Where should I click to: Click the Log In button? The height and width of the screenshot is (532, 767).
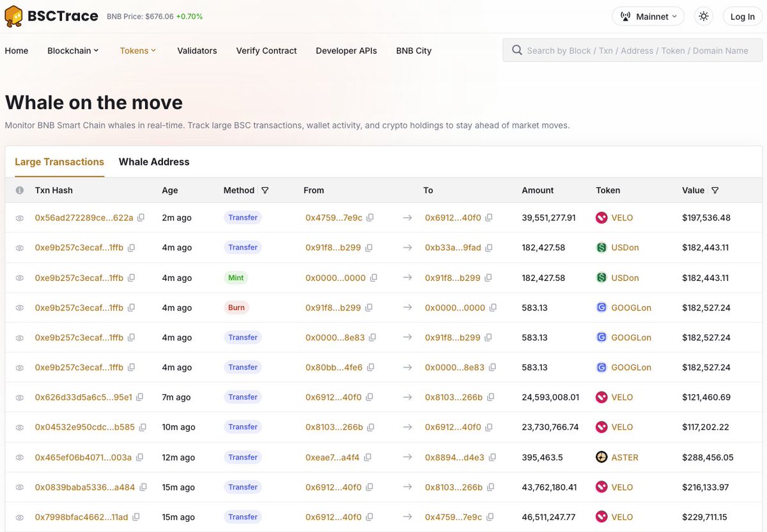[x=743, y=17]
